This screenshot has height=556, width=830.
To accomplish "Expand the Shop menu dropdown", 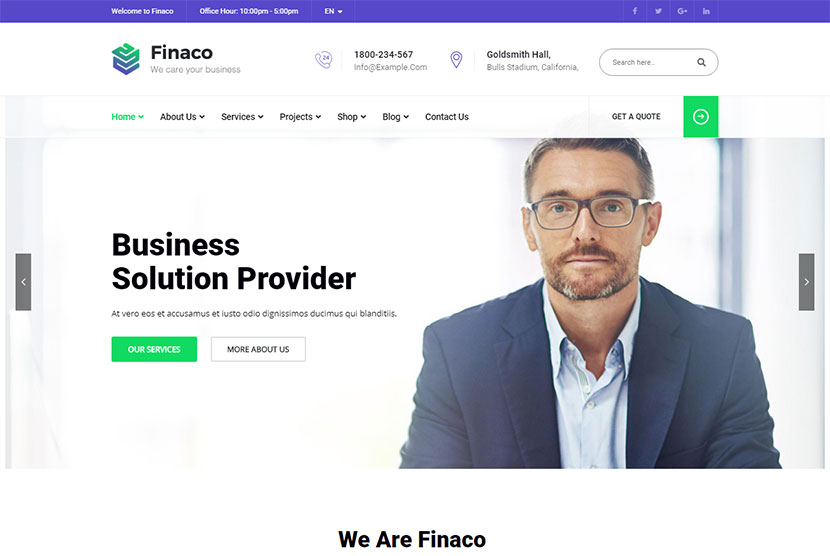I will [351, 116].
